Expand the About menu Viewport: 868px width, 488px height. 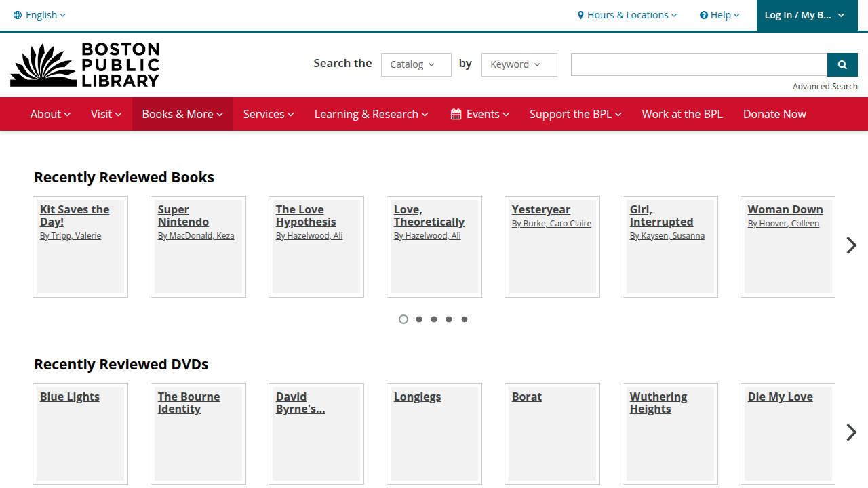(x=51, y=114)
